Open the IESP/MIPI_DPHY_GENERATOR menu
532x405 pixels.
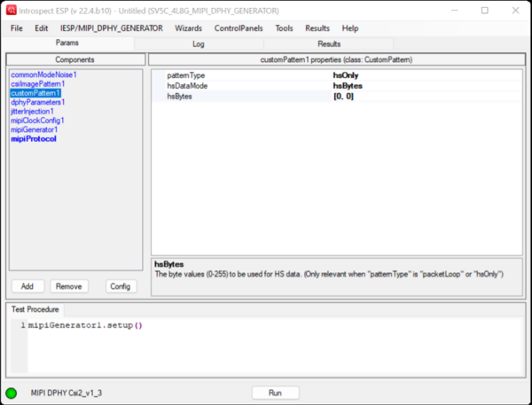[x=112, y=28]
